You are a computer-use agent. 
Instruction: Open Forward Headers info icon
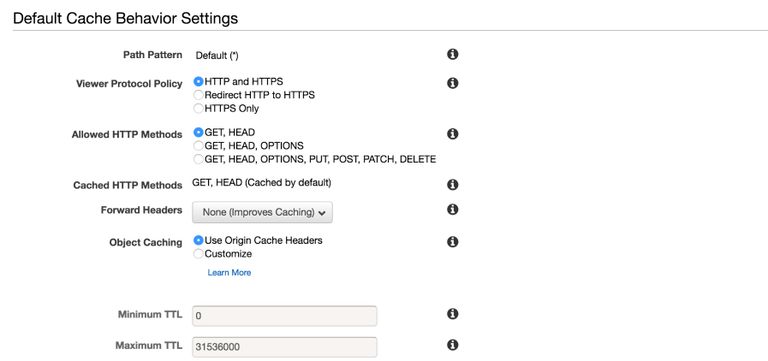[453, 209]
